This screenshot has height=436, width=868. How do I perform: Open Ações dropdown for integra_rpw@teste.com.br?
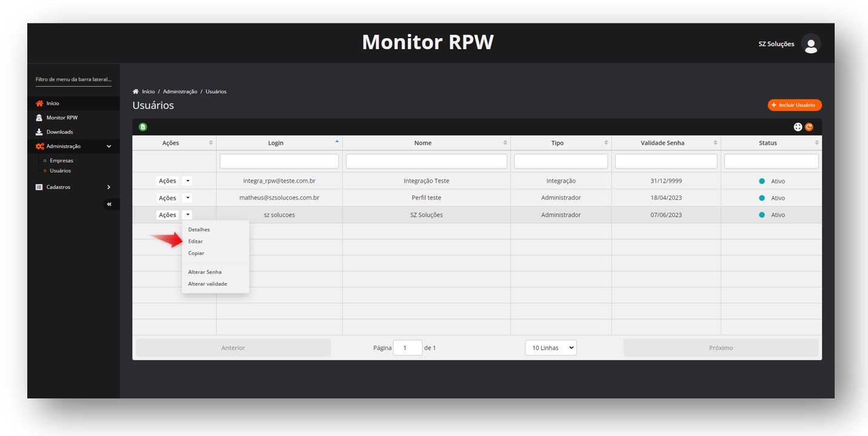[x=187, y=181]
